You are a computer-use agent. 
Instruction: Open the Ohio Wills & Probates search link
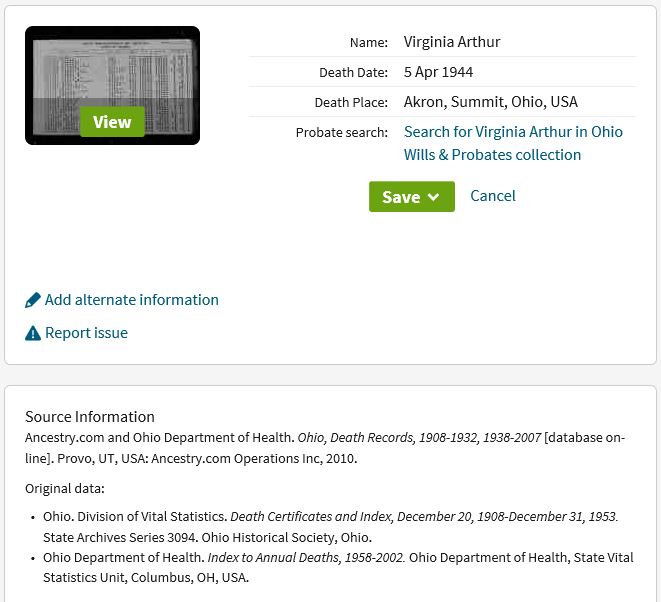pos(513,143)
